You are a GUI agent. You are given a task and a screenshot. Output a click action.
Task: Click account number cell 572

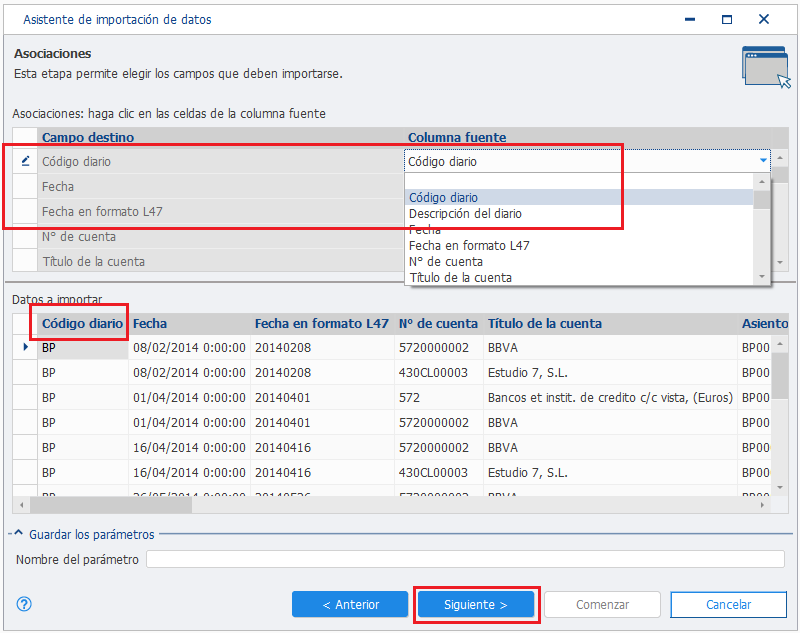pyautogui.click(x=438, y=397)
